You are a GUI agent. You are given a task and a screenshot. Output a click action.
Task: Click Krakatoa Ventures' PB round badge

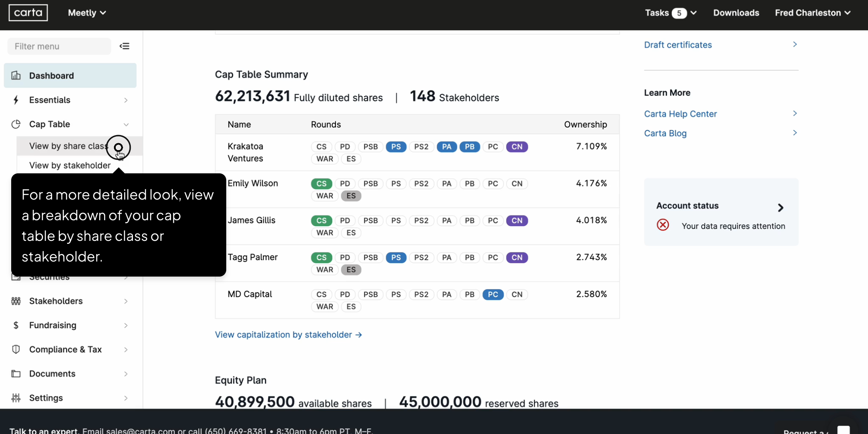pos(470,147)
